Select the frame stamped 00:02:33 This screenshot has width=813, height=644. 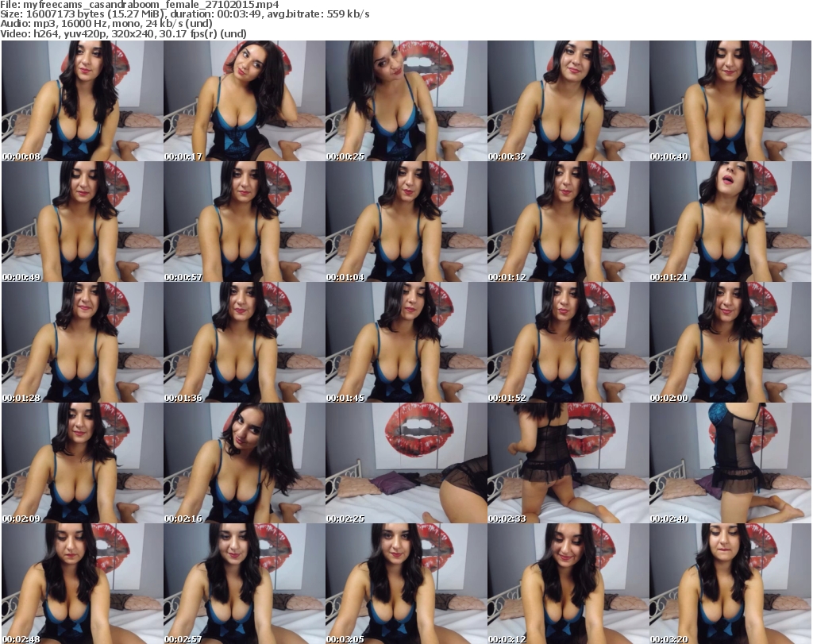click(568, 463)
